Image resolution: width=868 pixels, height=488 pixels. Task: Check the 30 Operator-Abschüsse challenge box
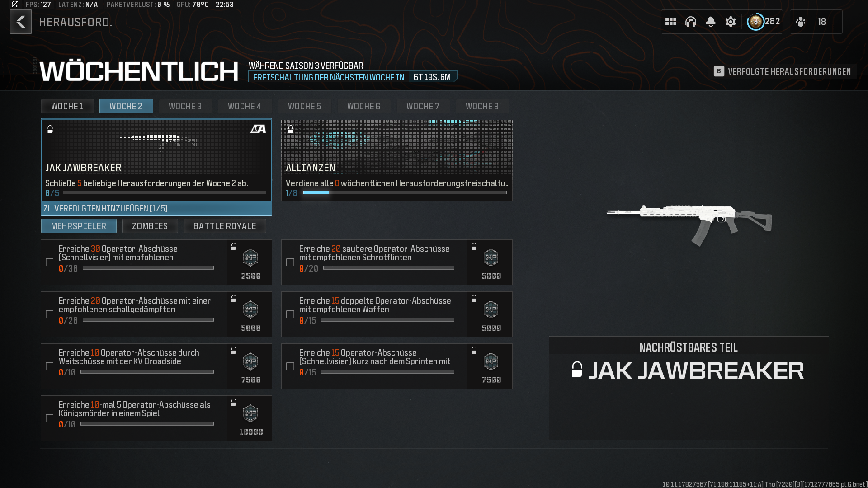[x=50, y=263]
